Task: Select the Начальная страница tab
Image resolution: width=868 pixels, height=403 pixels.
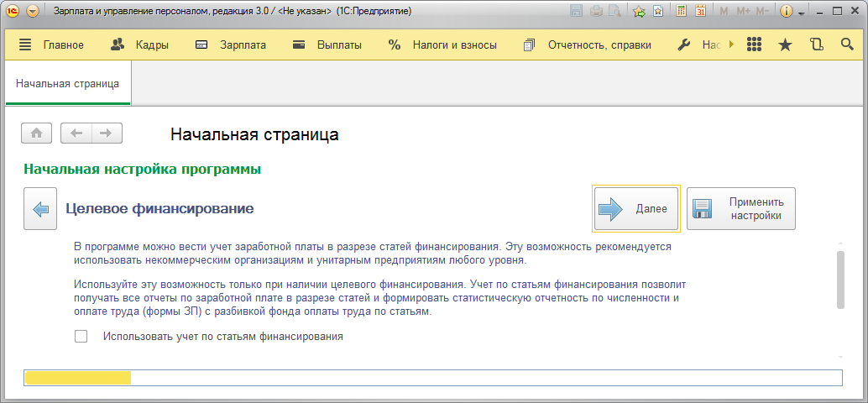Action: pos(67,84)
